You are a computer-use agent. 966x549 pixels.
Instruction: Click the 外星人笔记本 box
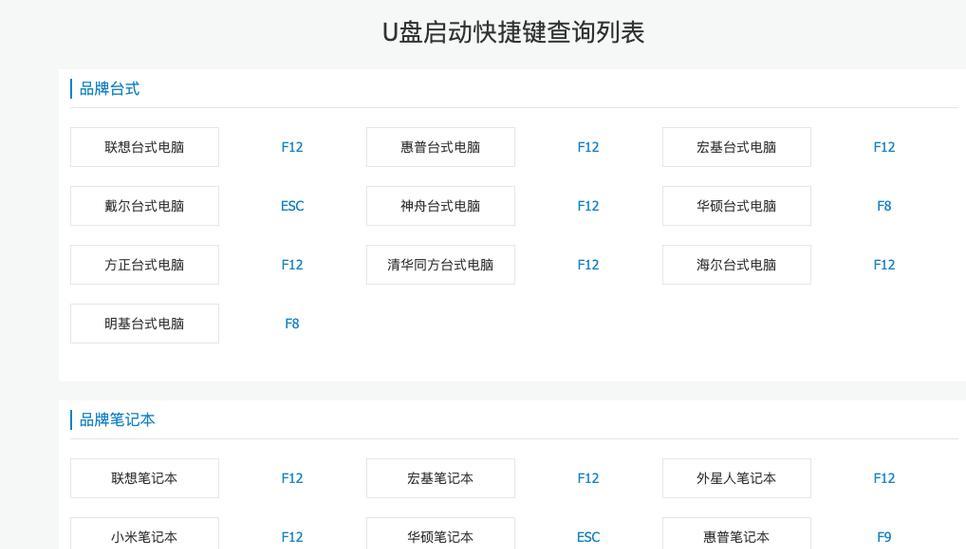(x=736, y=478)
